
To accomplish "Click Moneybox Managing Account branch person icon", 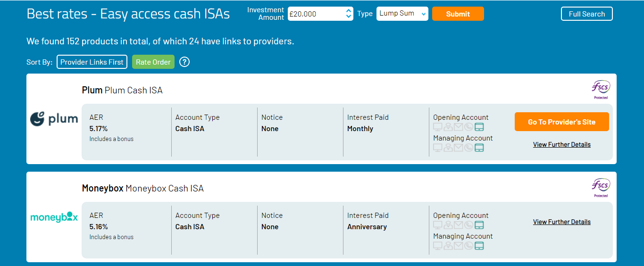I will coord(448,246).
